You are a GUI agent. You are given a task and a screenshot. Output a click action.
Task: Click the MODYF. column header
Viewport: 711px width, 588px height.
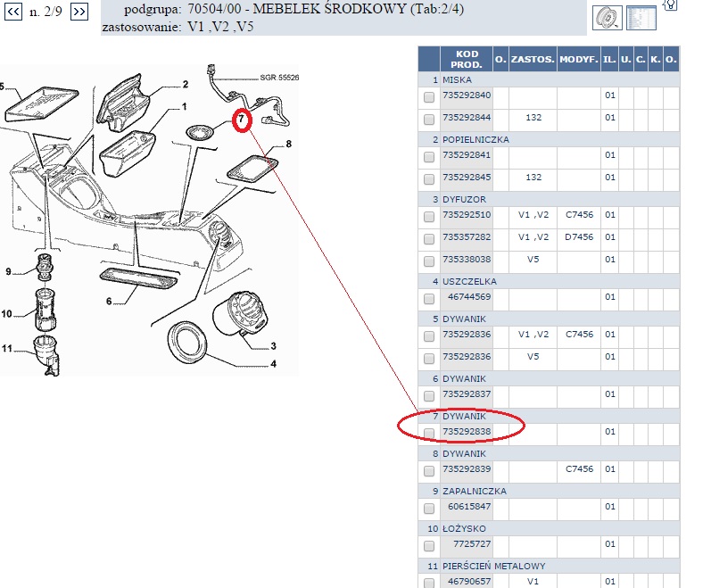pyautogui.click(x=579, y=59)
